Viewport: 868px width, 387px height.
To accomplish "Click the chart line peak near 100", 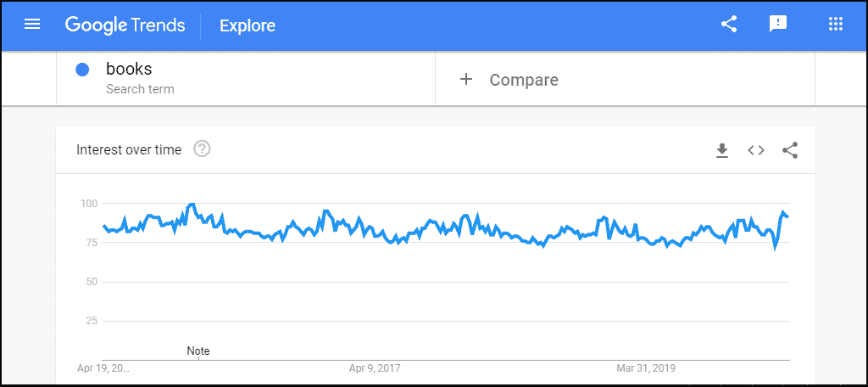I will click(x=192, y=205).
